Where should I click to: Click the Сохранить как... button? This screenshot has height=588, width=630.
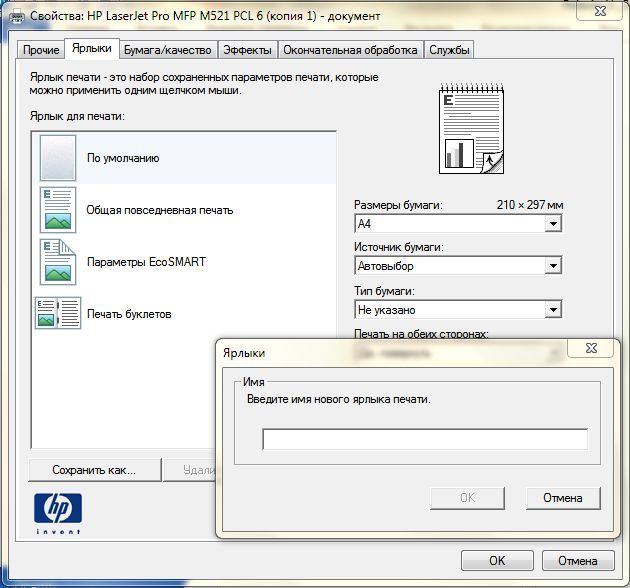point(95,470)
